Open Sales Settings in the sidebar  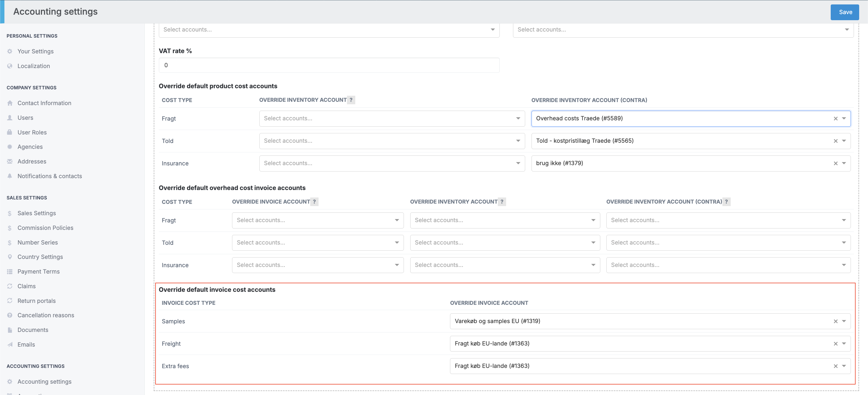pyautogui.click(x=36, y=213)
